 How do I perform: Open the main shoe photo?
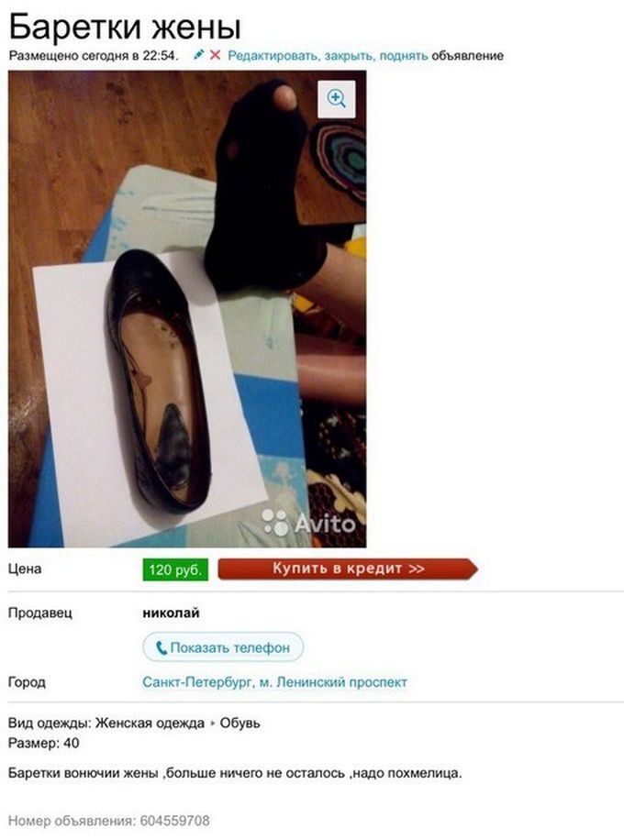[187, 309]
